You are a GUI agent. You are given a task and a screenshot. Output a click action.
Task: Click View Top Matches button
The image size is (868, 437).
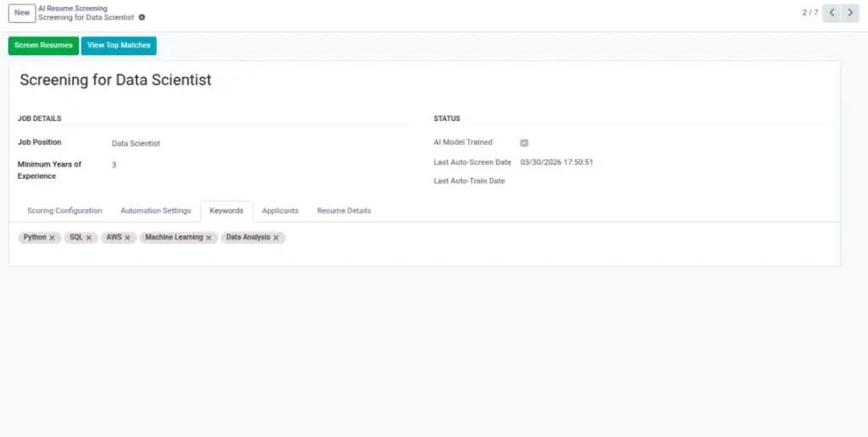119,46
